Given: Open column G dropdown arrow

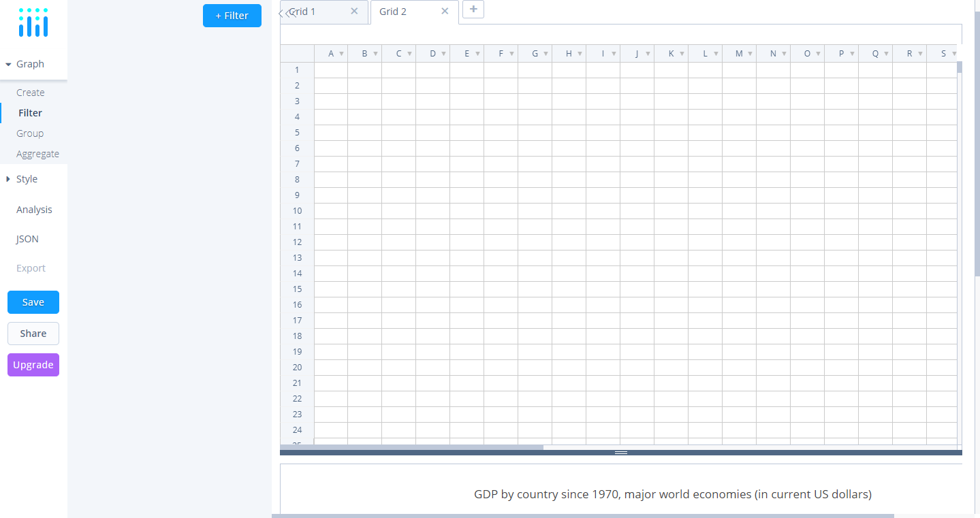Looking at the screenshot, I should click(x=546, y=54).
